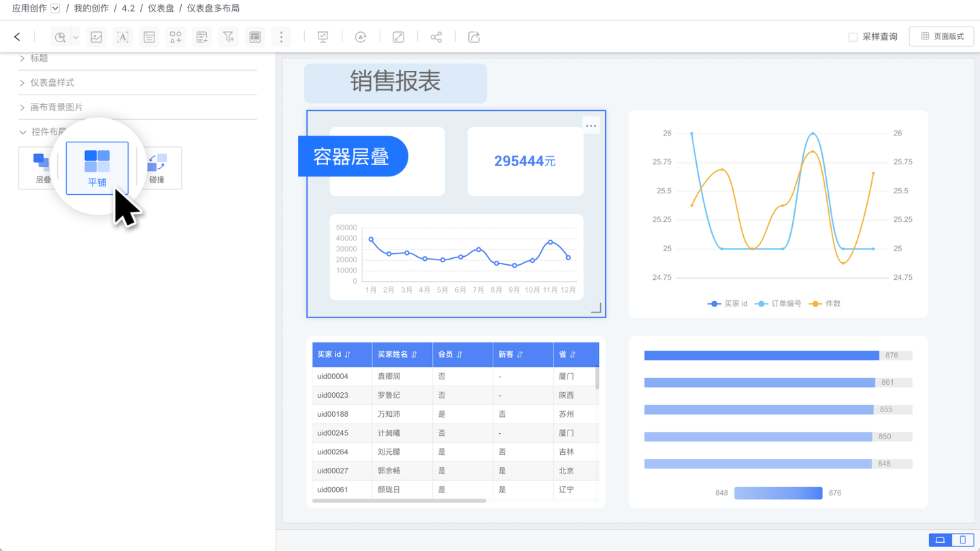Insert an image using the picture icon
This screenshot has width=980, height=551.
pos(97,37)
